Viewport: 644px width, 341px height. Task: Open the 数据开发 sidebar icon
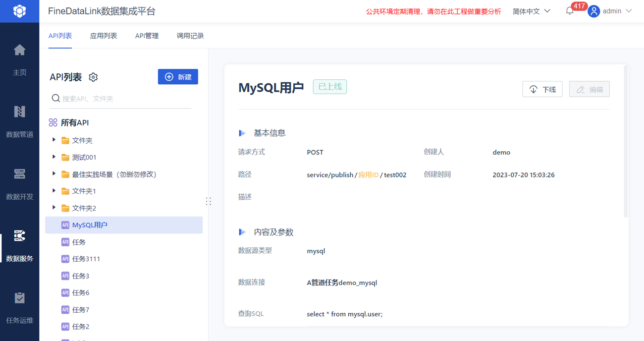(19, 174)
